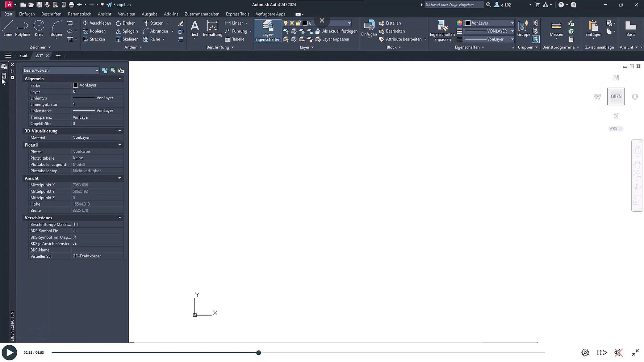Collapse the Allgemein properties section
Viewport: 644px width, 362px height.
[120, 79]
